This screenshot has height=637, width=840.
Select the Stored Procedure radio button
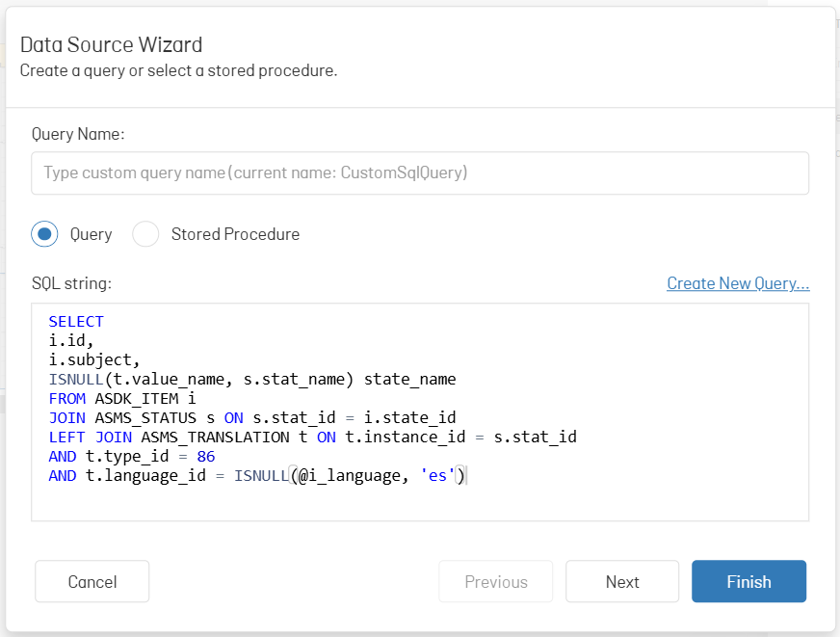[x=145, y=234]
